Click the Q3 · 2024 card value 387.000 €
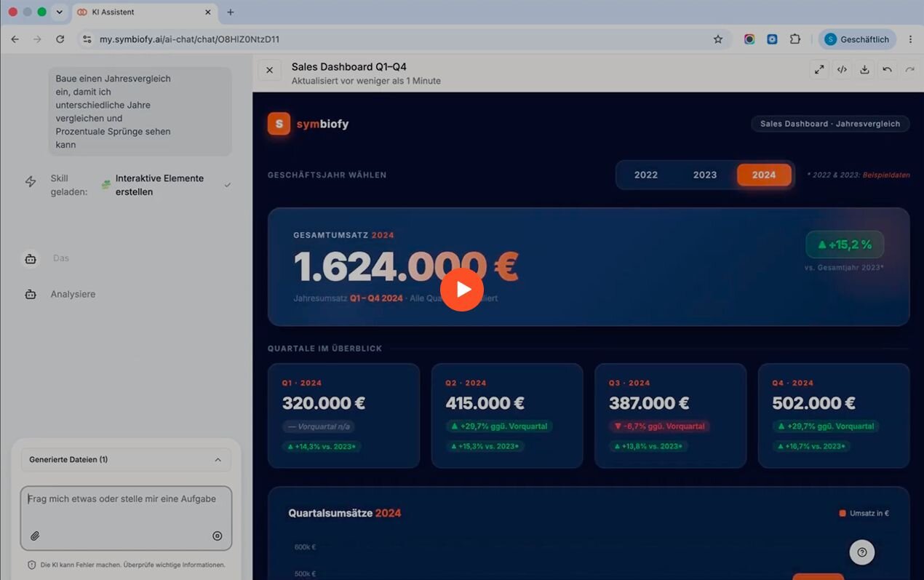Image resolution: width=924 pixels, height=580 pixels. [648, 403]
